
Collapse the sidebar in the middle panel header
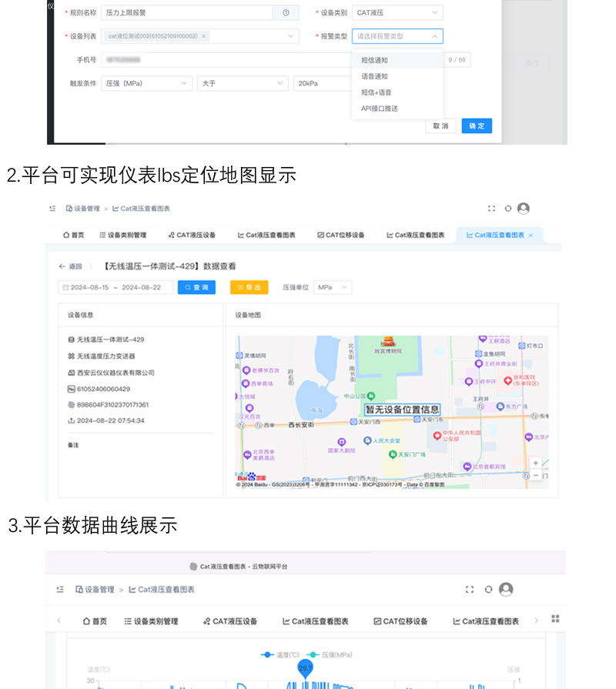tap(52, 209)
